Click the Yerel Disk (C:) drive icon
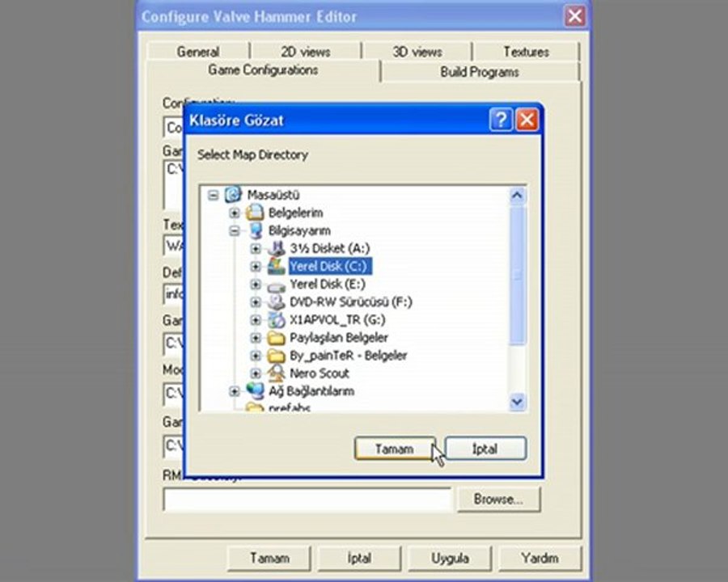 click(277, 266)
